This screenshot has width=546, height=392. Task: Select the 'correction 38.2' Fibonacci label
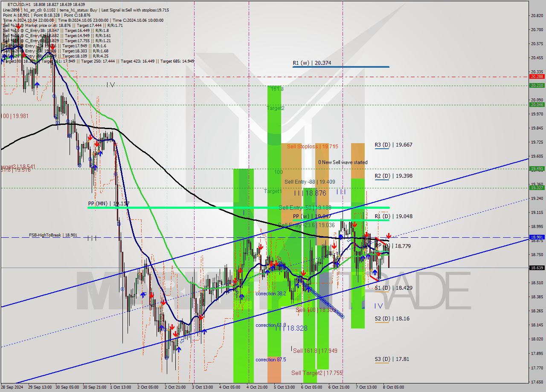pyautogui.click(x=271, y=294)
